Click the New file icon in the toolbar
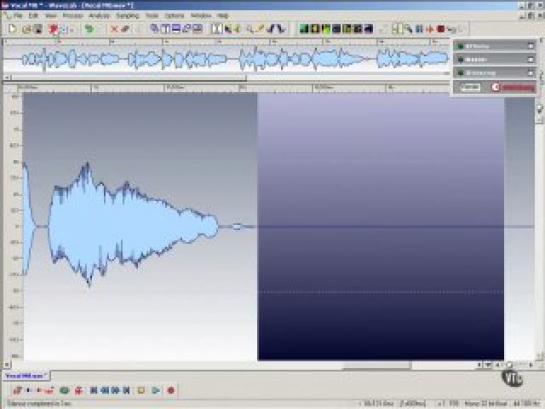This screenshot has height=409, width=545. 13,29
